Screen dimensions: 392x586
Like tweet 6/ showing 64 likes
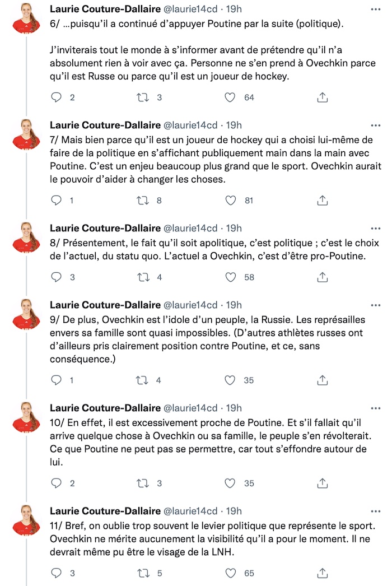[230, 97]
